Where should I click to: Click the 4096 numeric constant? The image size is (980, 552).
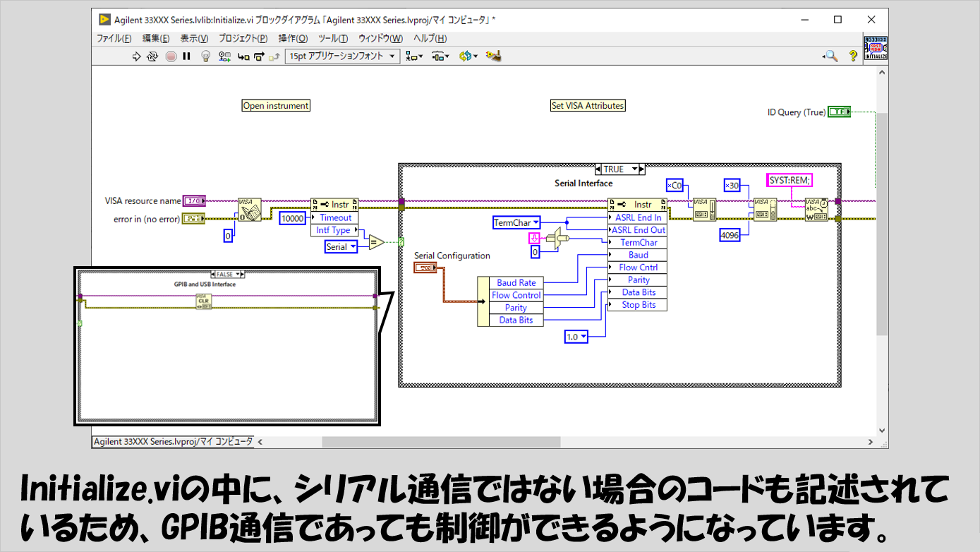730,235
